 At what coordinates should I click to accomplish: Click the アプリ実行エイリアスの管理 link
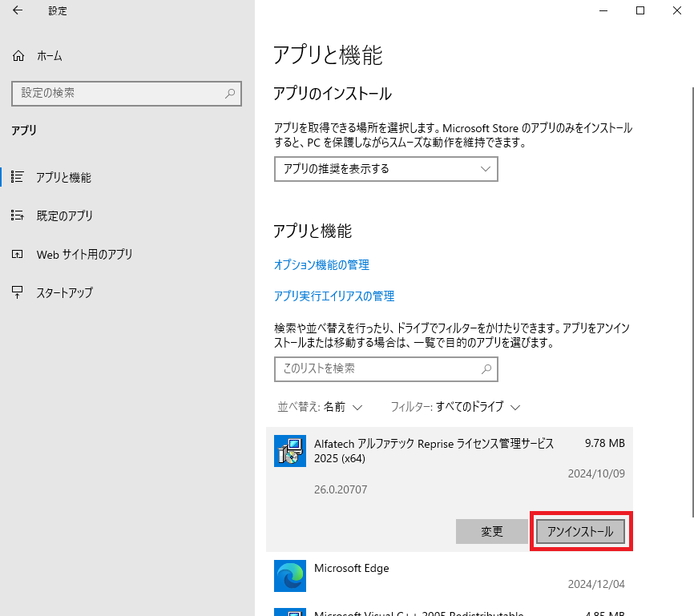pyautogui.click(x=334, y=296)
